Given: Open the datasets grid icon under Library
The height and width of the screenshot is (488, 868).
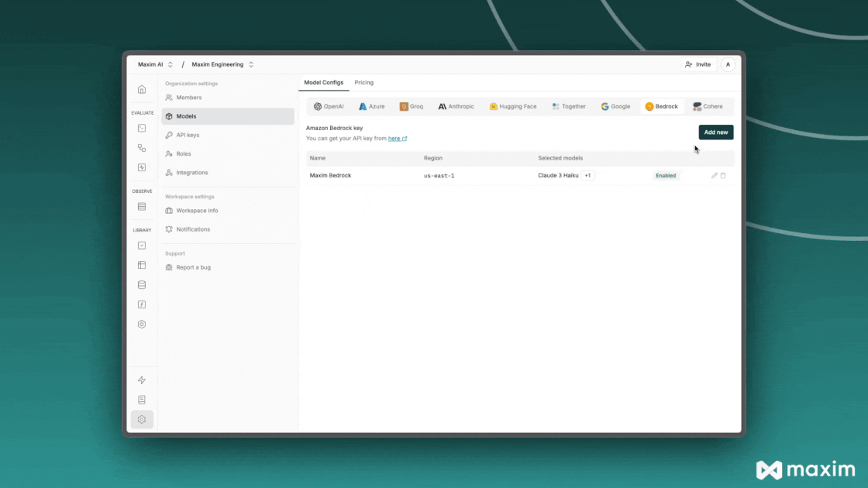Looking at the screenshot, I should tap(142, 265).
